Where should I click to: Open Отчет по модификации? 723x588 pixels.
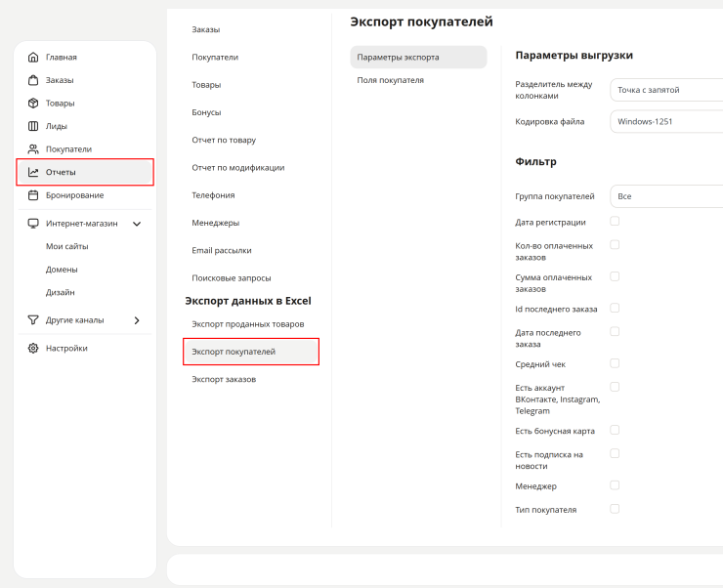(x=238, y=168)
